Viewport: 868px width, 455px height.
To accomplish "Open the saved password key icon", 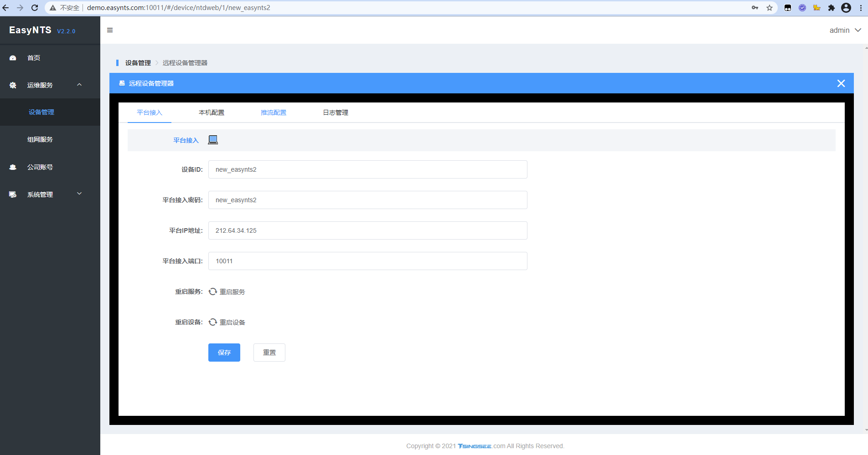I will 755,8.
